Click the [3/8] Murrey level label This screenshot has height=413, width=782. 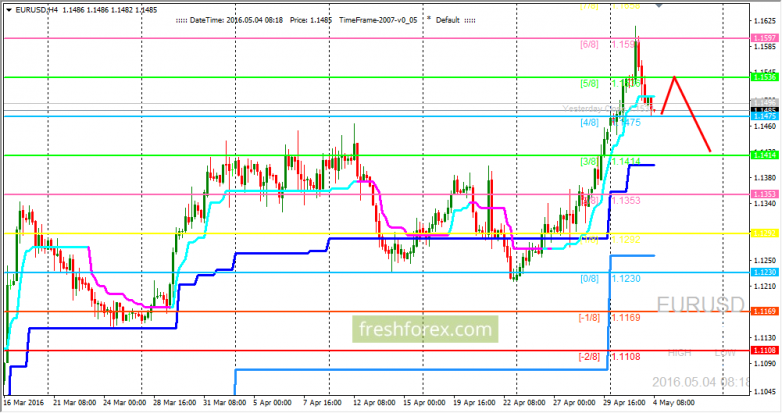point(589,162)
